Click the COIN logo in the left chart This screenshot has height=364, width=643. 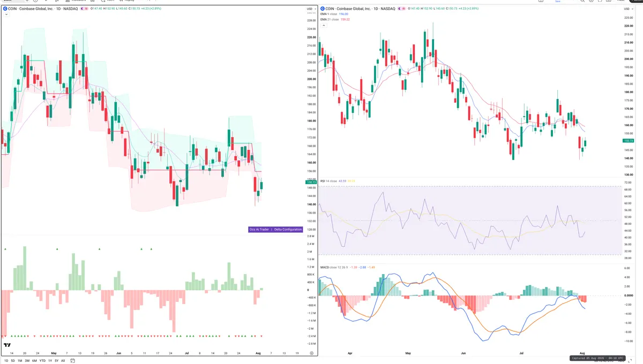5,9
